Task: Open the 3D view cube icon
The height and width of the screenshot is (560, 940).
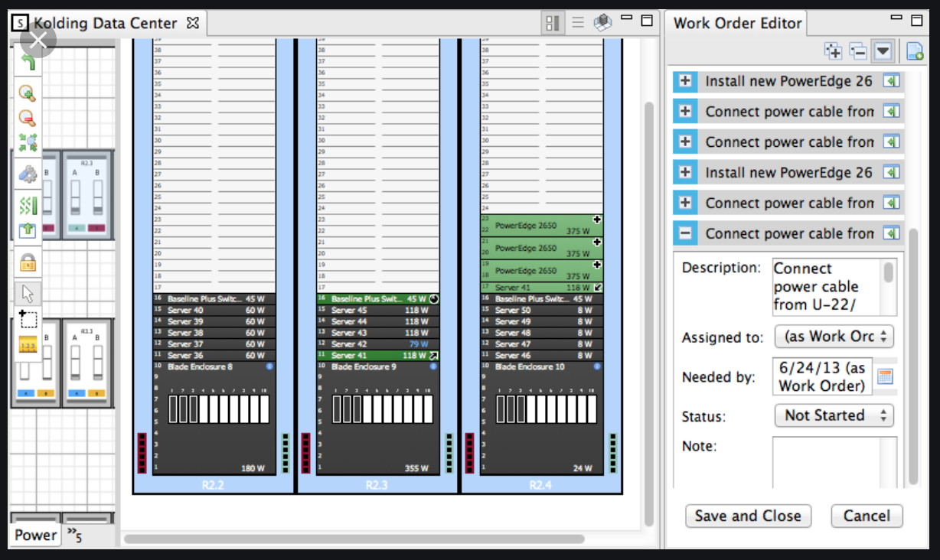Action: [x=602, y=23]
